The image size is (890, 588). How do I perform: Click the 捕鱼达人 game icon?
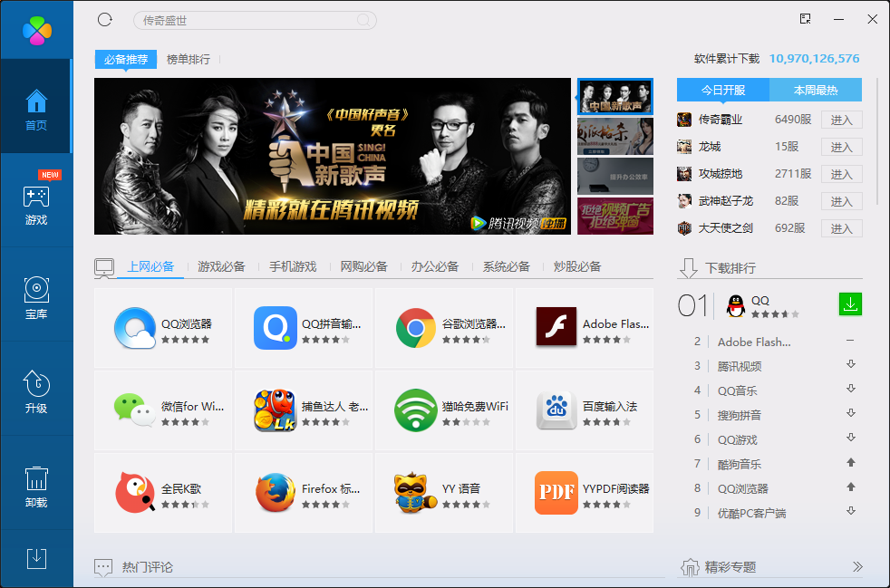(276, 410)
